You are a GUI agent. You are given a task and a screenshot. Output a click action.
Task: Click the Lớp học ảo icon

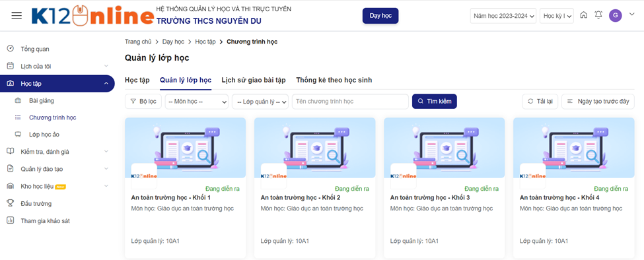click(x=18, y=134)
